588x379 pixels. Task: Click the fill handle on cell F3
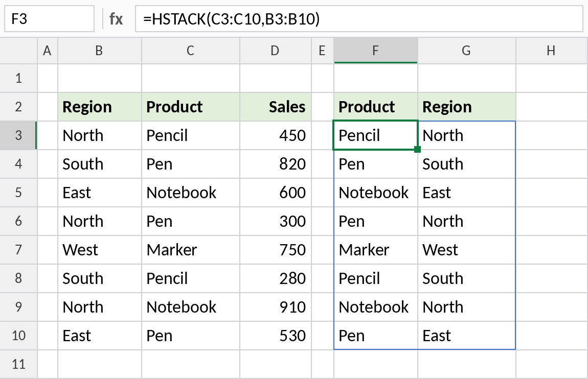[x=417, y=150]
